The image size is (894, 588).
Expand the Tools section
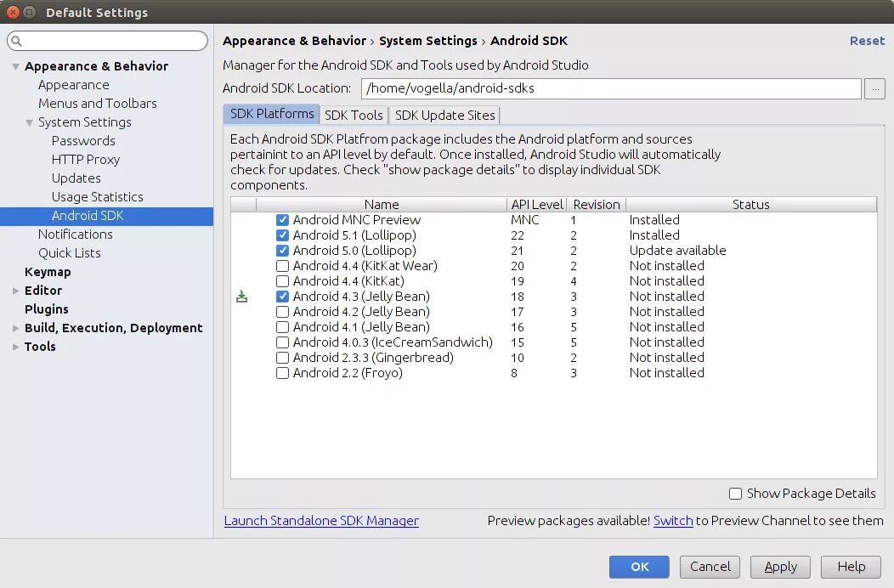(15, 347)
